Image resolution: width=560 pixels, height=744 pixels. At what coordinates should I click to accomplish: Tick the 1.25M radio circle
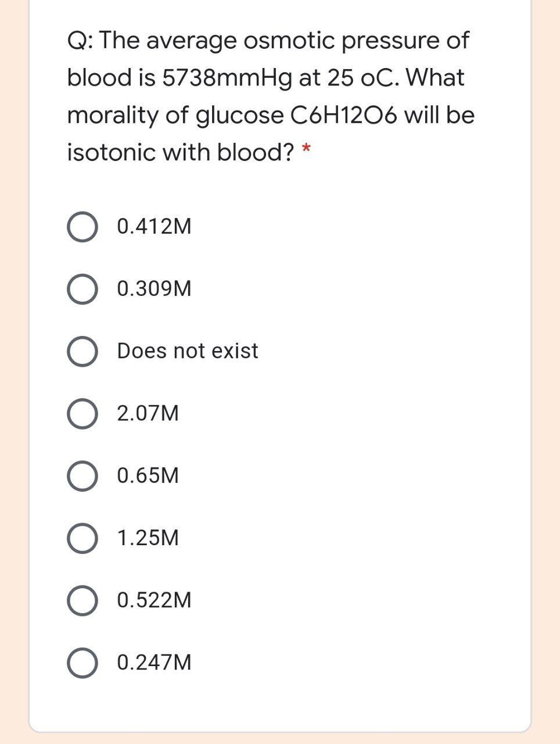point(82,538)
